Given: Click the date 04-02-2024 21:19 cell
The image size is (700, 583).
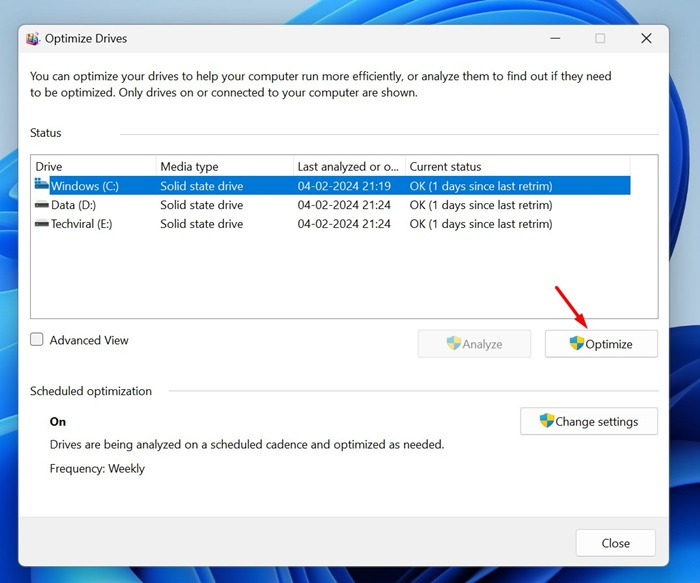Looking at the screenshot, I should [x=344, y=186].
